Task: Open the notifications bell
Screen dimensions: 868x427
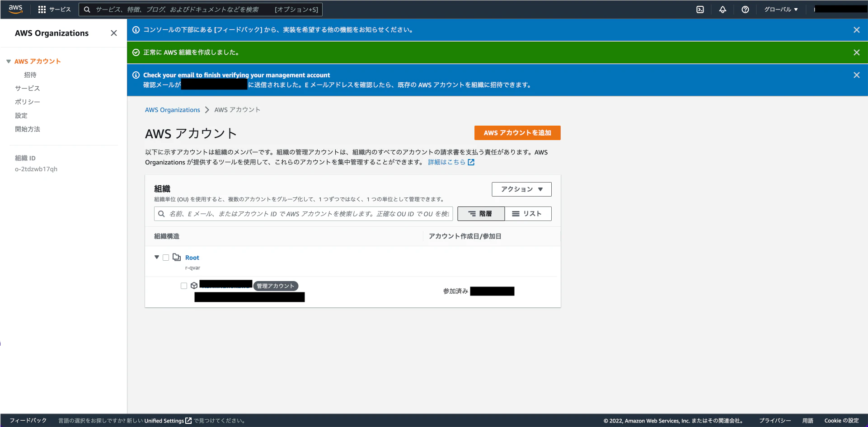Action: [x=723, y=9]
